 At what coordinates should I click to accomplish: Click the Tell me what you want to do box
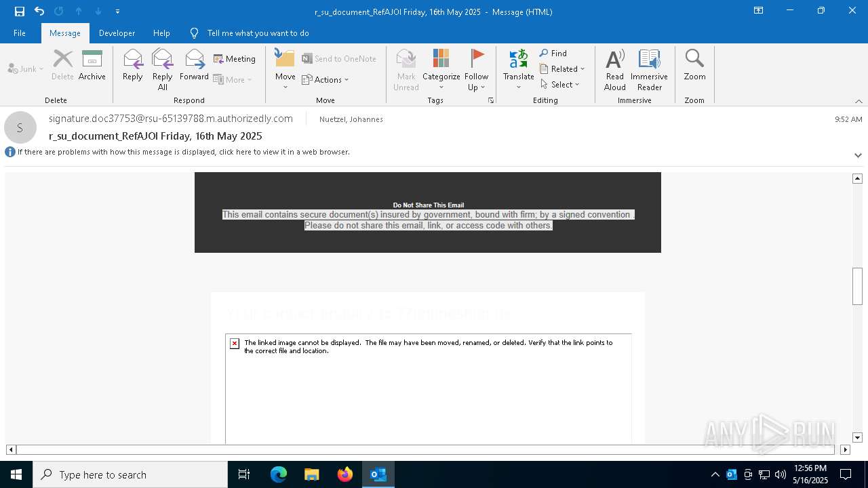tap(258, 33)
